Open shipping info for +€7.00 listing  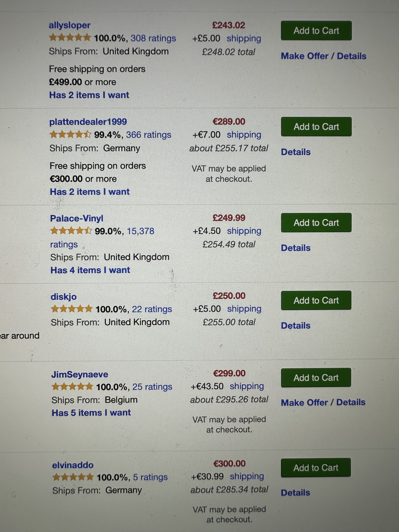(x=244, y=135)
